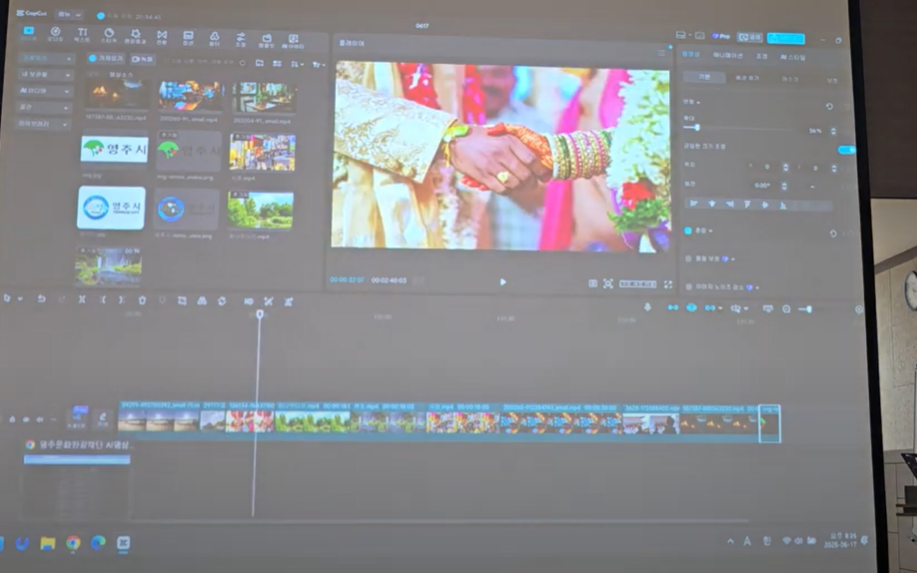This screenshot has height=573, width=917.
Task: Expand the fifth sidebar library dropdown
Action: (x=44, y=124)
